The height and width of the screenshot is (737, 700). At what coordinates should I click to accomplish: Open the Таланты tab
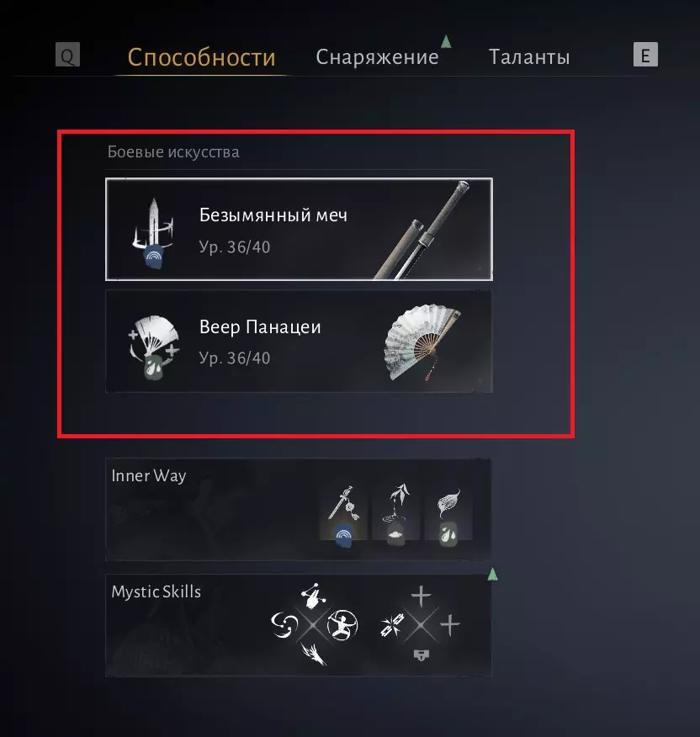529,57
